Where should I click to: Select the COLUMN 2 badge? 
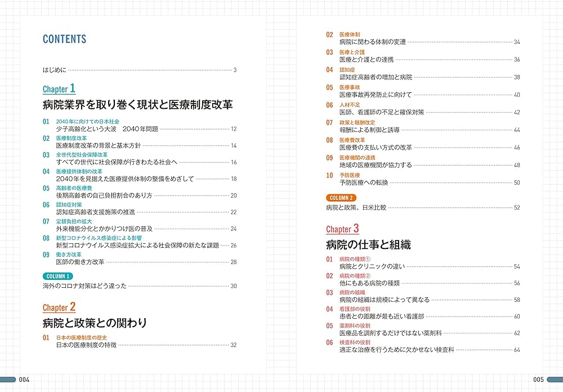(342, 198)
